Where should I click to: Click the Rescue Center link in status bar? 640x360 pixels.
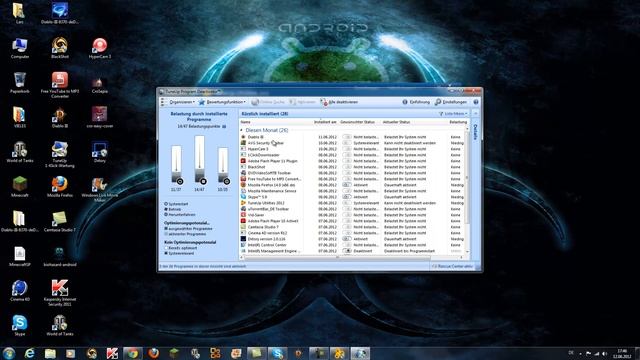click(452, 266)
